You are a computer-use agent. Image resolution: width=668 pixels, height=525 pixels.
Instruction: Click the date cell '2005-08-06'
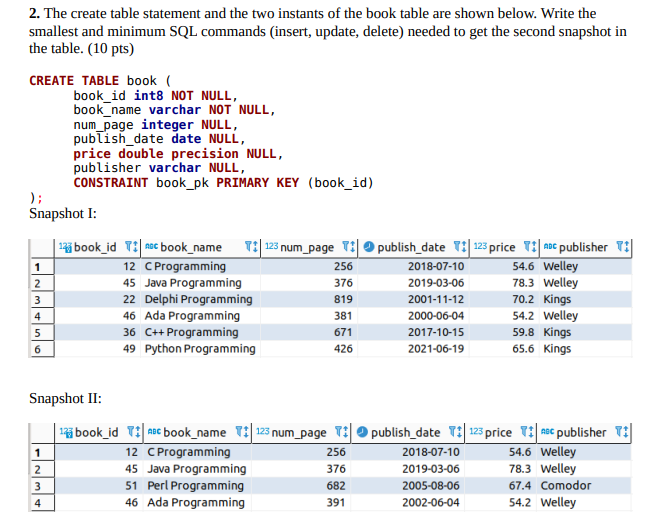[x=408, y=485]
